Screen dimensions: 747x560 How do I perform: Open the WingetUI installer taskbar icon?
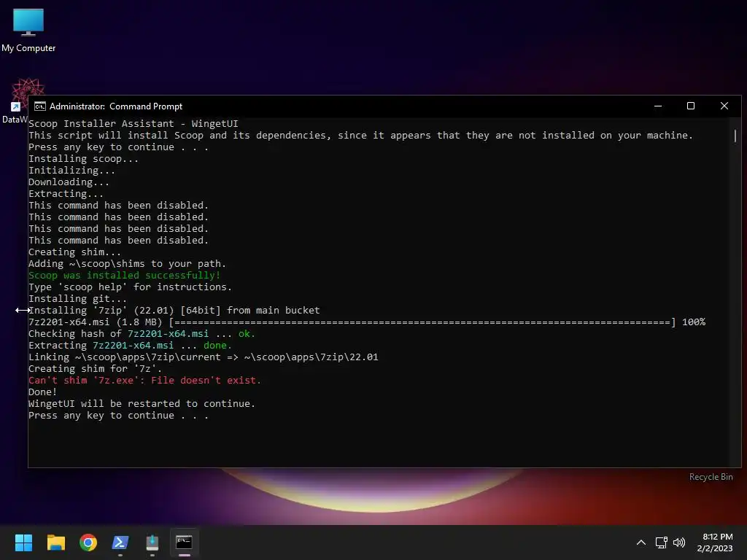pyautogui.click(x=152, y=542)
